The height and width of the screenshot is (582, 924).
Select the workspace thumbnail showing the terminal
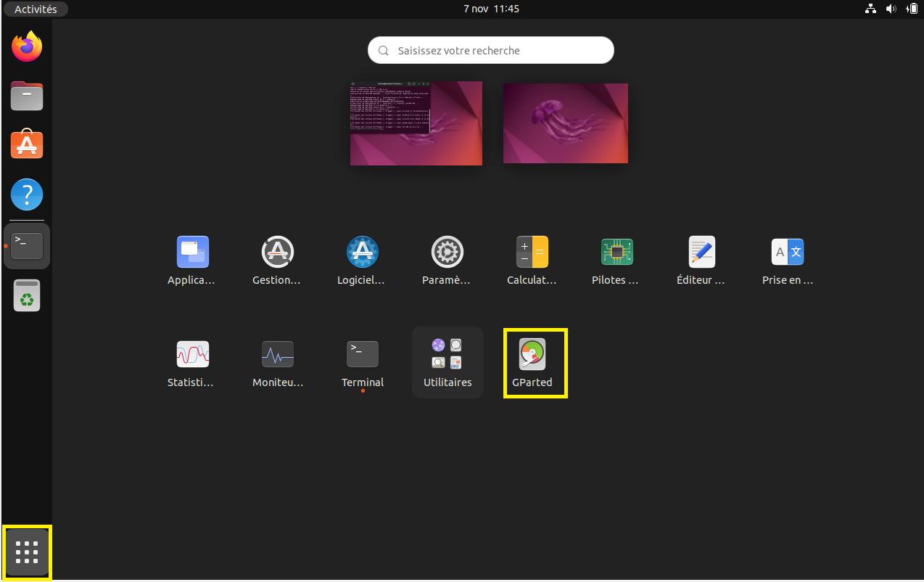[416, 123]
